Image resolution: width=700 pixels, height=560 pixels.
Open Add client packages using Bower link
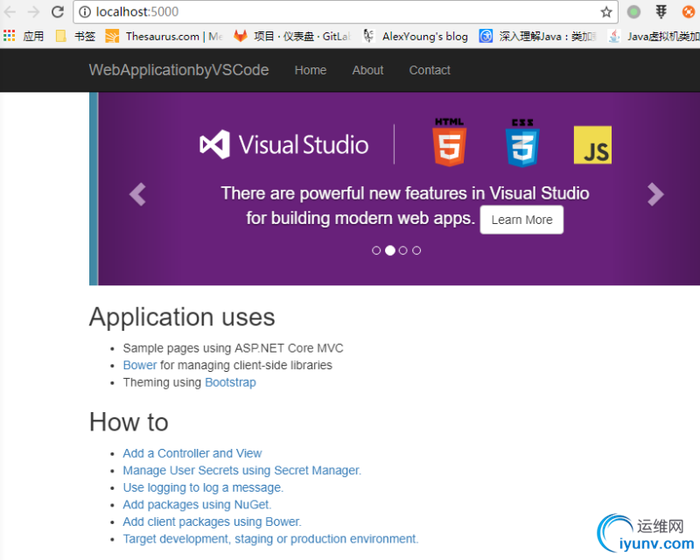[212, 522]
